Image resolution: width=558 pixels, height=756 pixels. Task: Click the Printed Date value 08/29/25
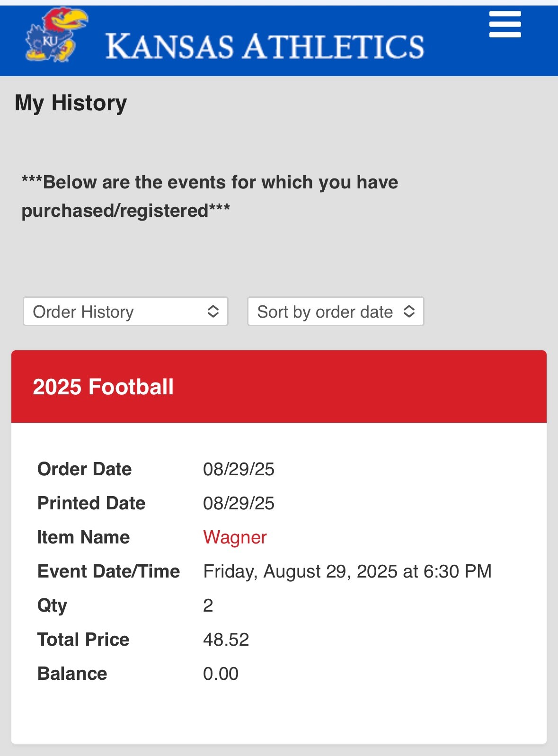click(239, 503)
